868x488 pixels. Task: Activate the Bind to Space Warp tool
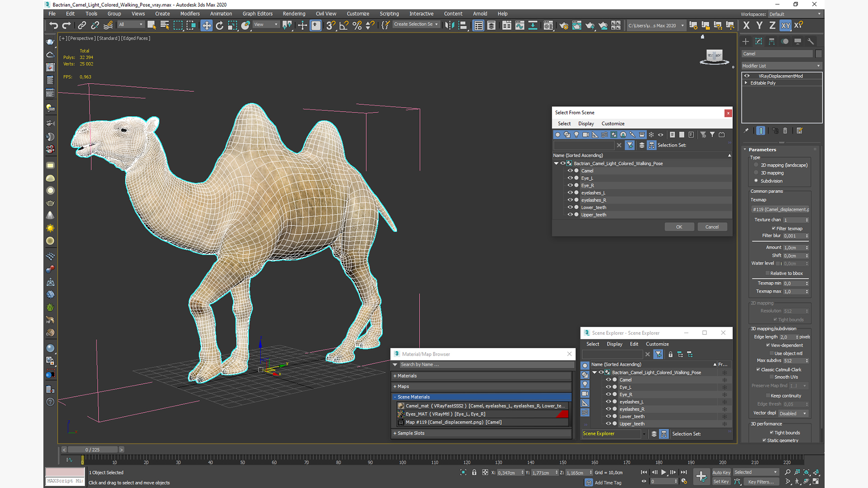108,25
